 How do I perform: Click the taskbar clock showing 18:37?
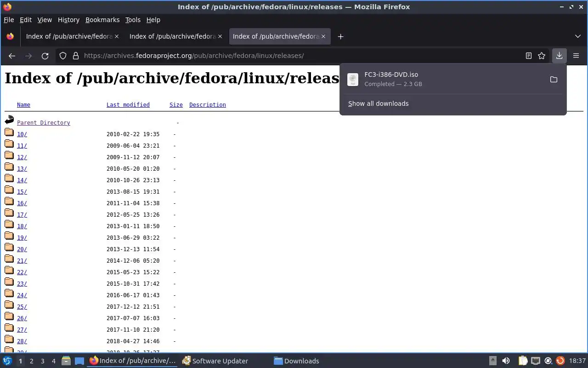[577, 361]
